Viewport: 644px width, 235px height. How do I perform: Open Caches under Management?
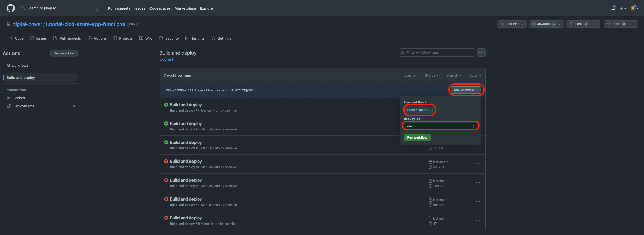19,98
